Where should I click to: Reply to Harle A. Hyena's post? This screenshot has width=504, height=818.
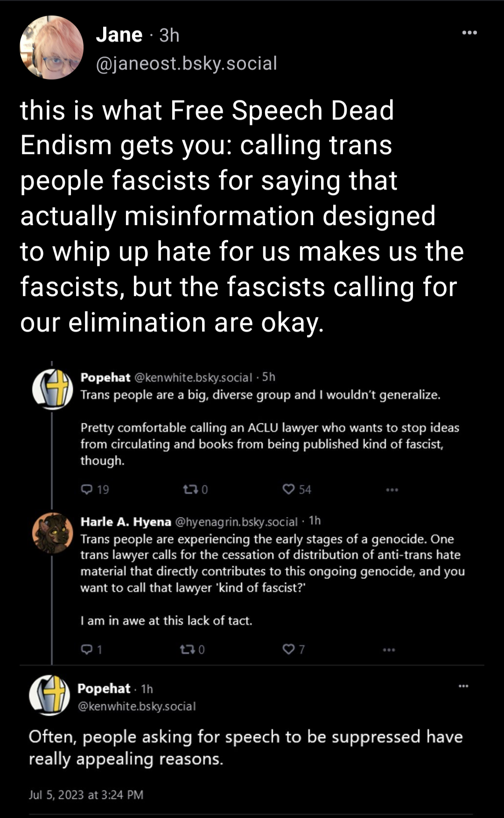[x=87, y=649]
